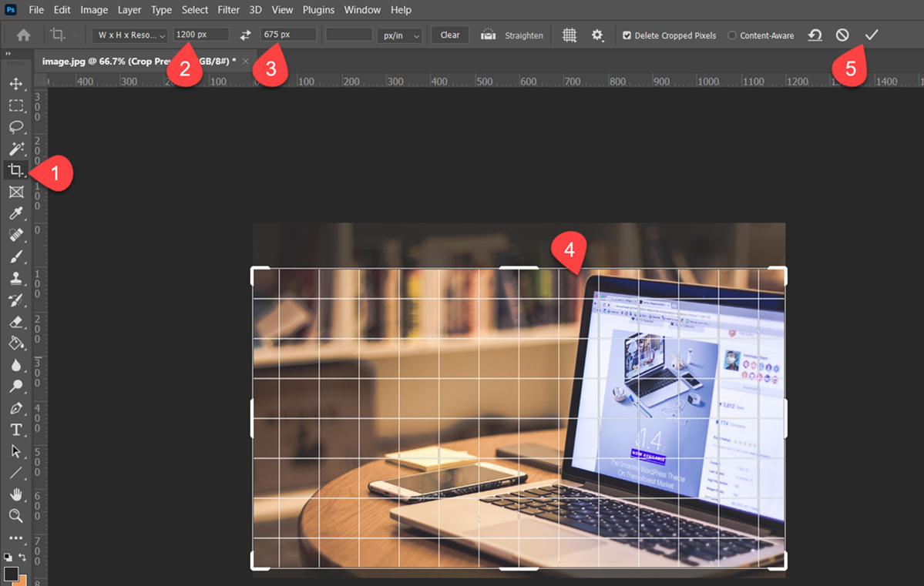Uncheck Delete Cropped Pixels

[627, 35]
